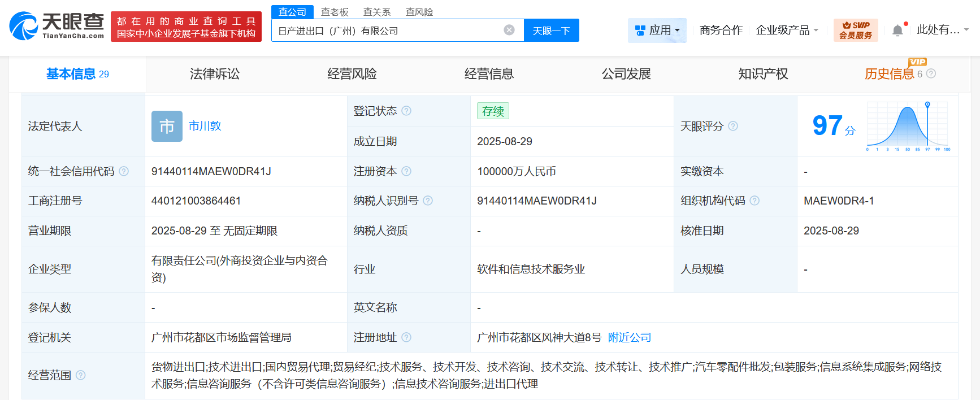The height and width of the screenshot is (400, 980).
Task: Click registration number 440121003864461
Action: tap(196, 201)
